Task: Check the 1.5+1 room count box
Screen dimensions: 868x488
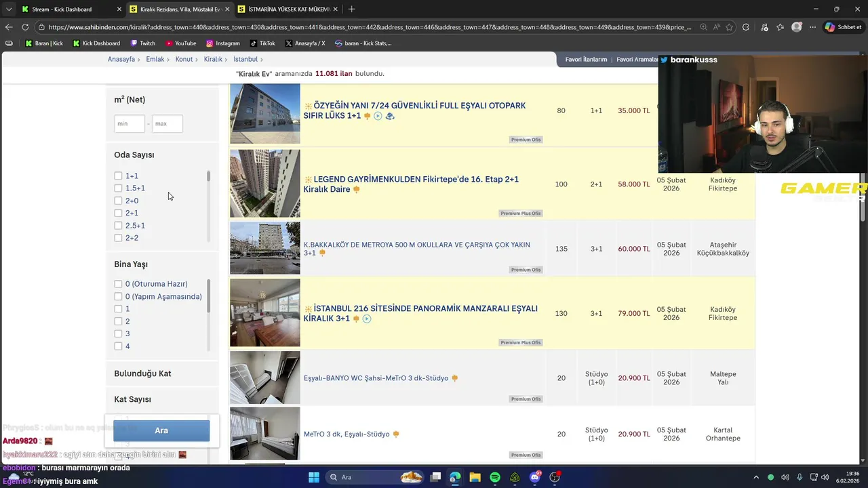Action: [x=118, y=188]
